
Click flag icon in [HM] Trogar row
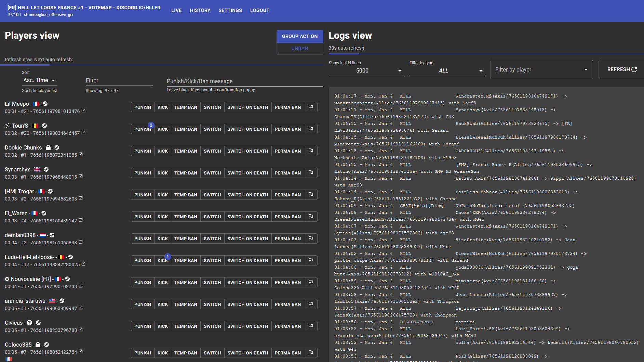click(x=311, y=195)
